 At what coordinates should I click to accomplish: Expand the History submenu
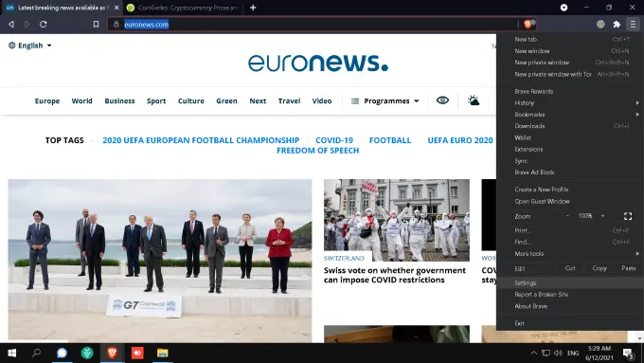pos(570,102)
